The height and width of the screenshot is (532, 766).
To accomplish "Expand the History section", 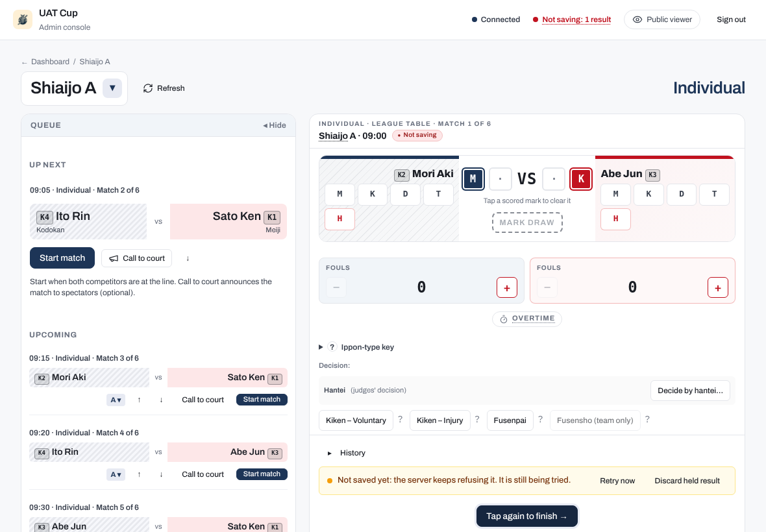I will pos(347,453).
